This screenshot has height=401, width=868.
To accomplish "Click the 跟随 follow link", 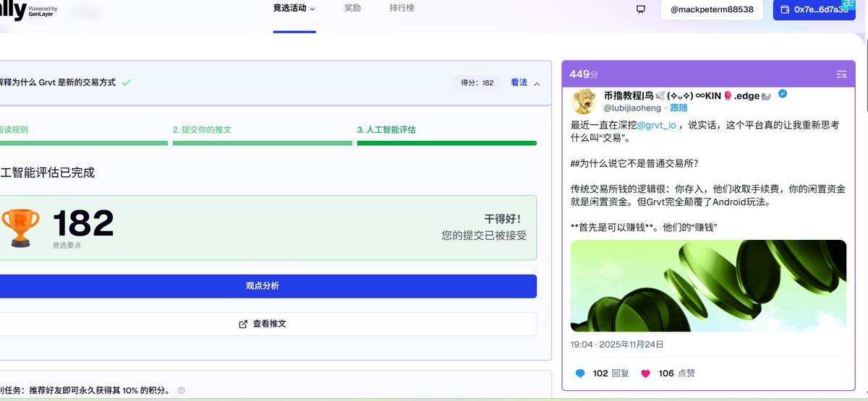I will 679,108.
